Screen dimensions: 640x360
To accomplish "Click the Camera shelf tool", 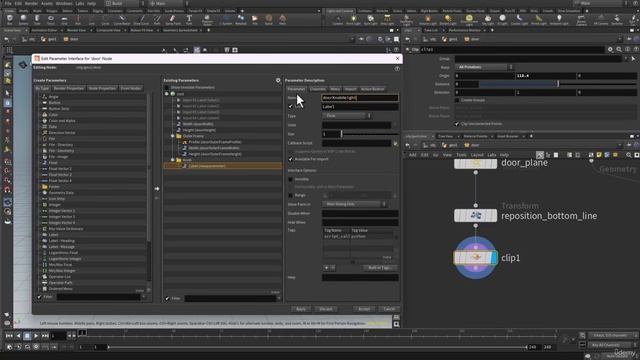I will (338, 19).
